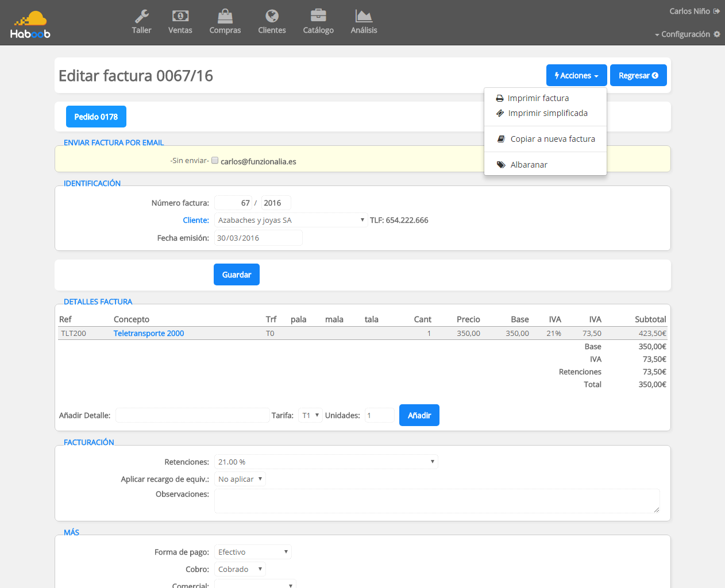Viewport: 725px width, 588px height.
Task: Open Compras shopping bag icon
Action: point(225,16)
